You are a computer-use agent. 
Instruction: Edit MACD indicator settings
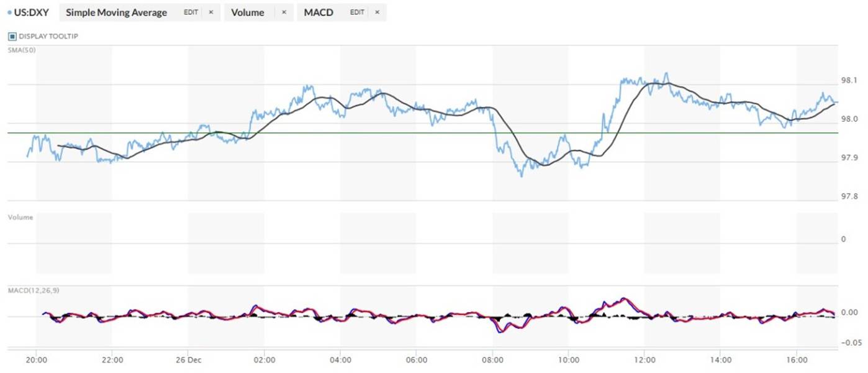[357, 12]
